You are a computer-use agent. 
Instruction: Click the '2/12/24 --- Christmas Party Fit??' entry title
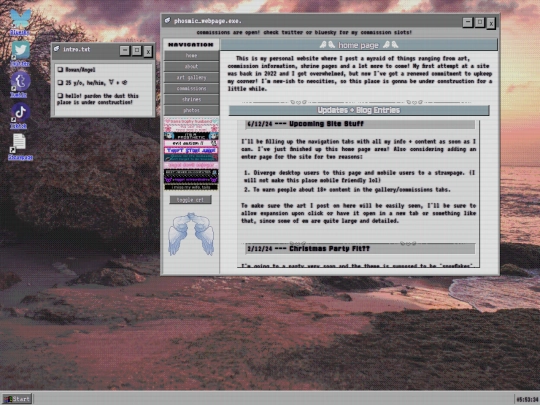tap(308, 249)
